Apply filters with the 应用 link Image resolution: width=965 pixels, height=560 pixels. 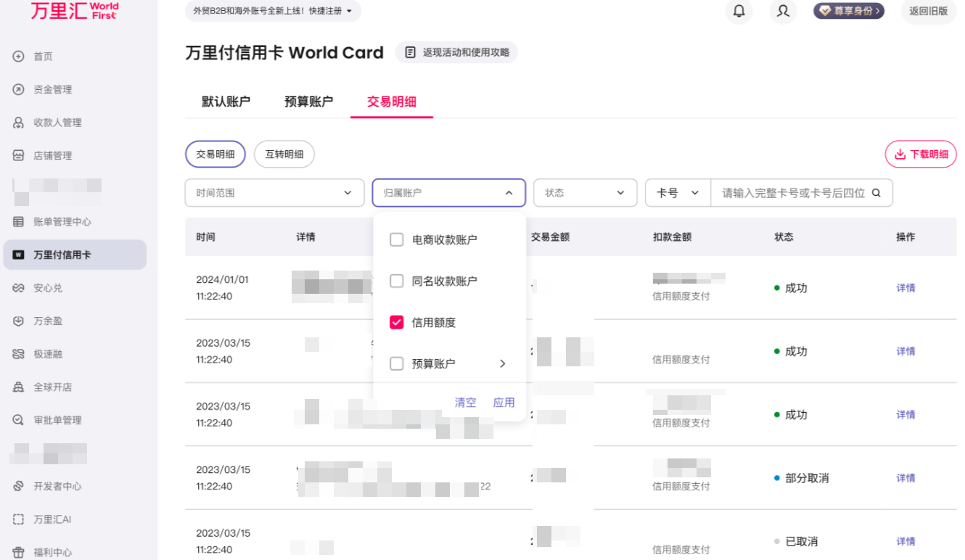pos(504,402)
